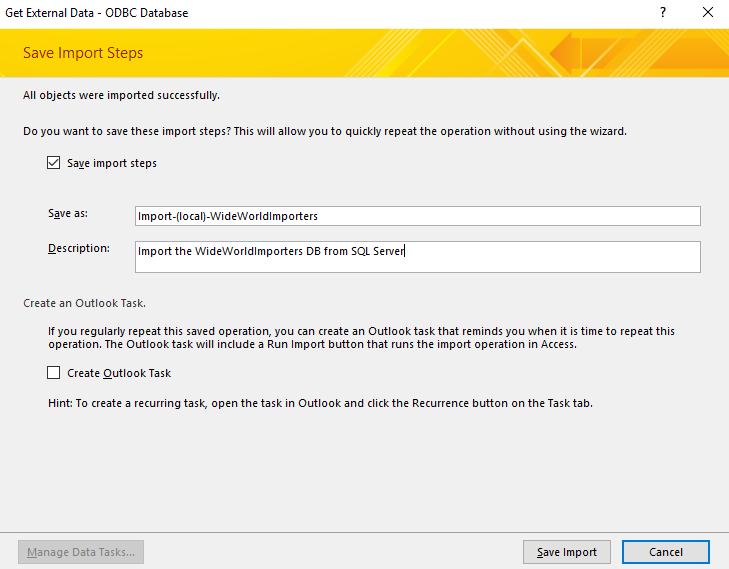
Task: Click the 'Do you want to save' question text
Action: [324, 131]
